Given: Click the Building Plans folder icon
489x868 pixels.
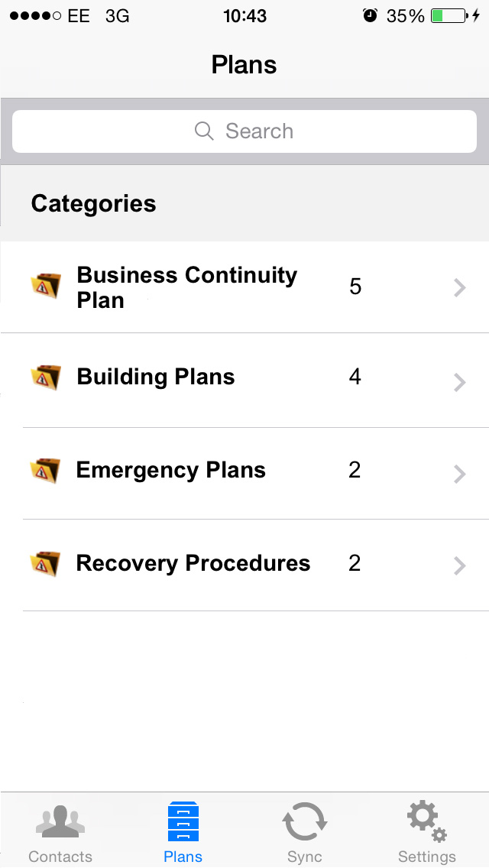Looking at the screenshot, I should coord(45,377).
